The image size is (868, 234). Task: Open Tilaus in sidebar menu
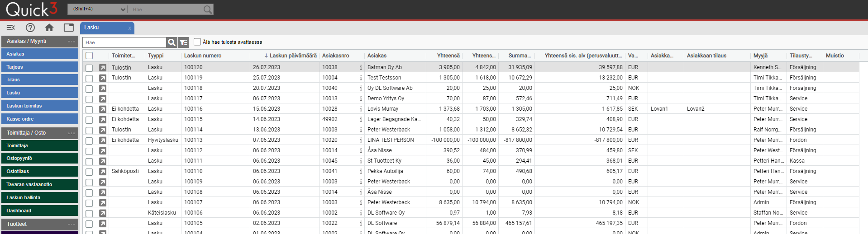pos(40,80)
